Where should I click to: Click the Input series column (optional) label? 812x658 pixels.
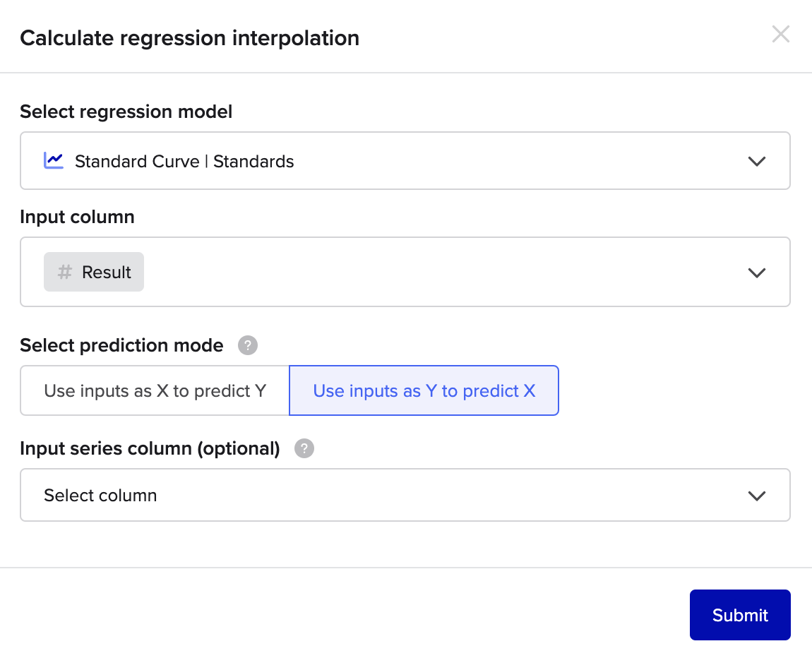150,448
